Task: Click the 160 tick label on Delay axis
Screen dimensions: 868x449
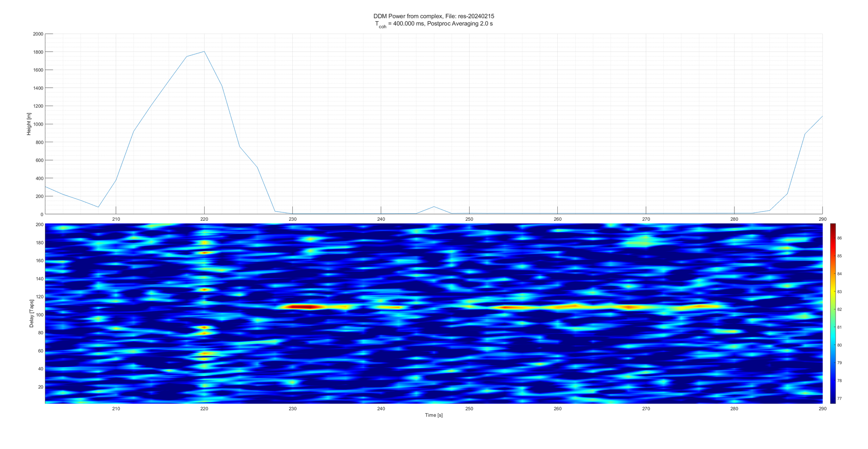Action: pos(40,261)
